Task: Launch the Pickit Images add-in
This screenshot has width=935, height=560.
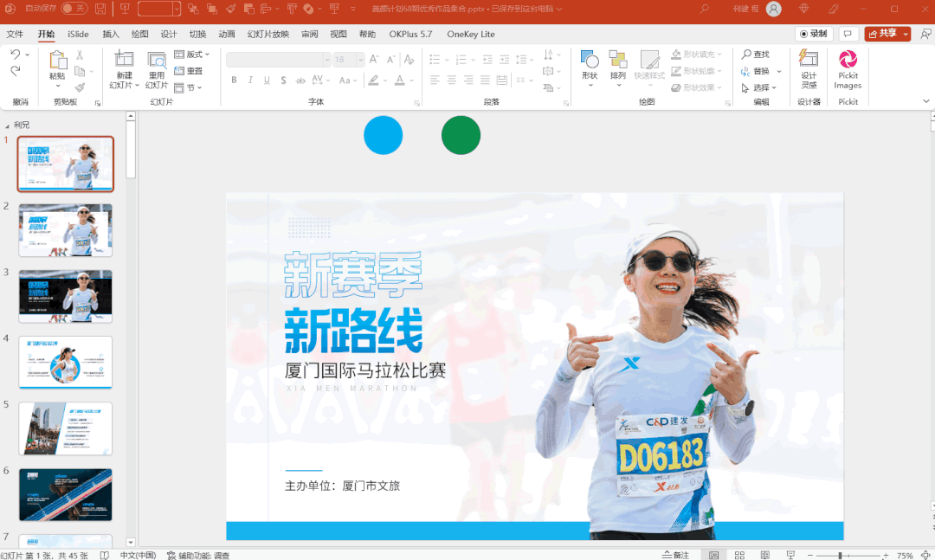Action: point(848,61)
